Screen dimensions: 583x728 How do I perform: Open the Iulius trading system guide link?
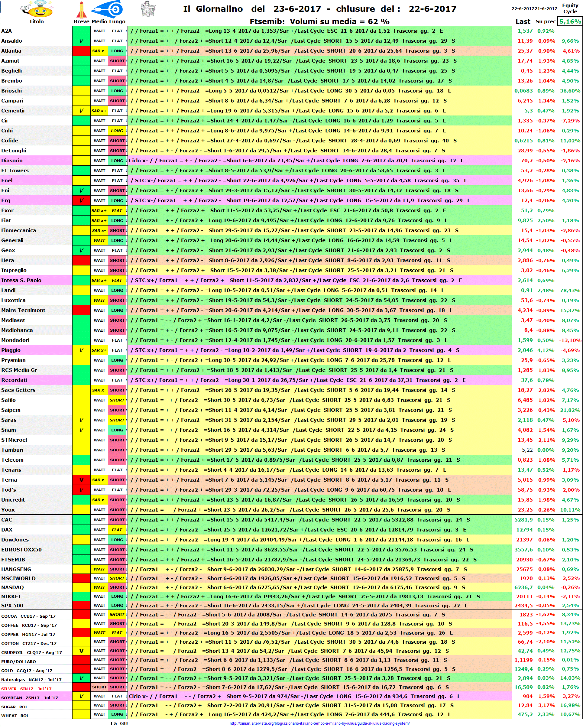319,723
